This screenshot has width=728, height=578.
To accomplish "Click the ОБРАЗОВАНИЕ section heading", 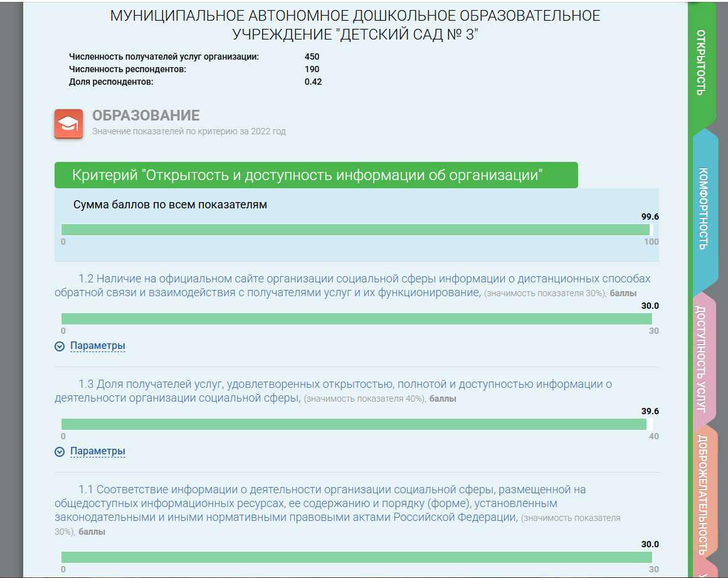I will click(145, 115).
